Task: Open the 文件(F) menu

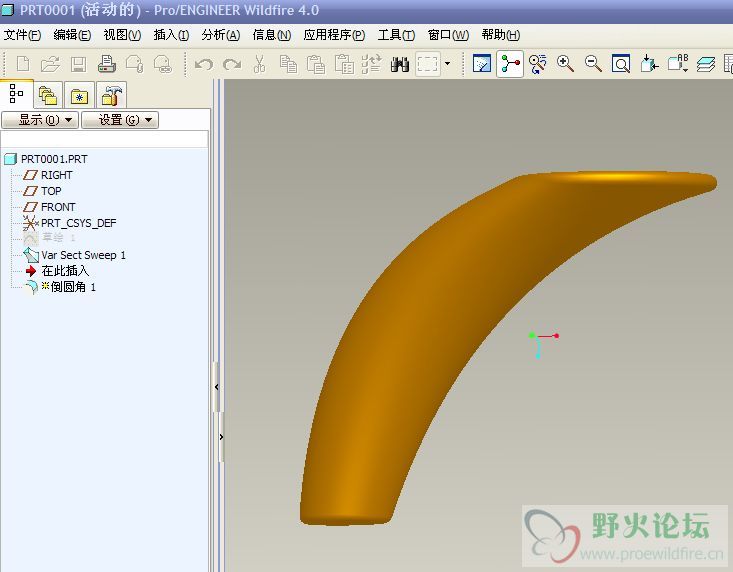Action: 22,35
